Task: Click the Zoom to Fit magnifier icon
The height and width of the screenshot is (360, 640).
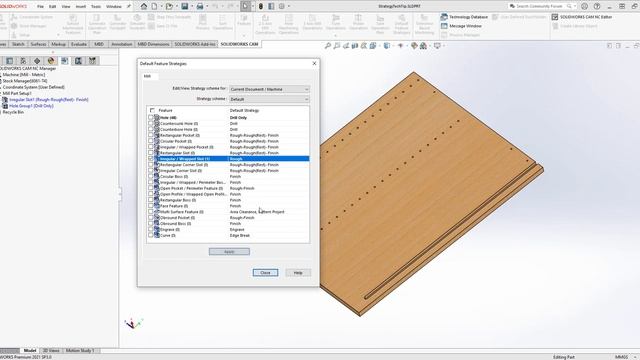Action: coord(327,46)
